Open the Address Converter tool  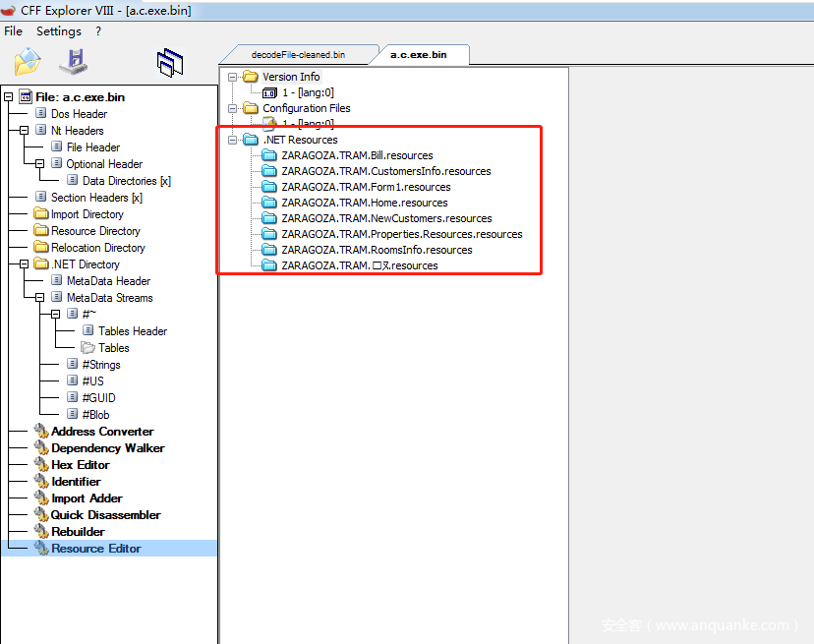[x=102, y=432]
